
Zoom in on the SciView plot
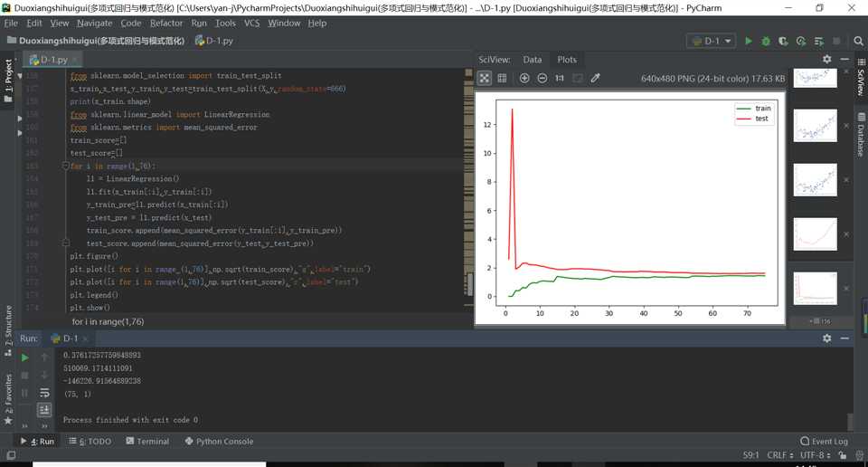click(524, 78)
